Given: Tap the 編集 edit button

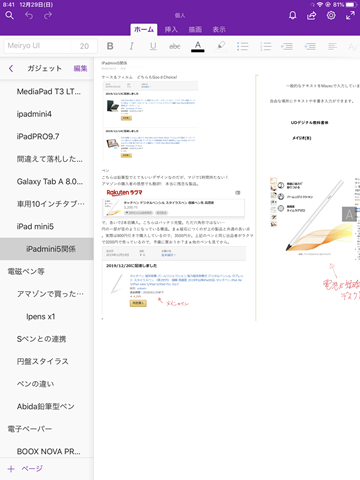Looking at the screenshot, I should coord(80,68).
